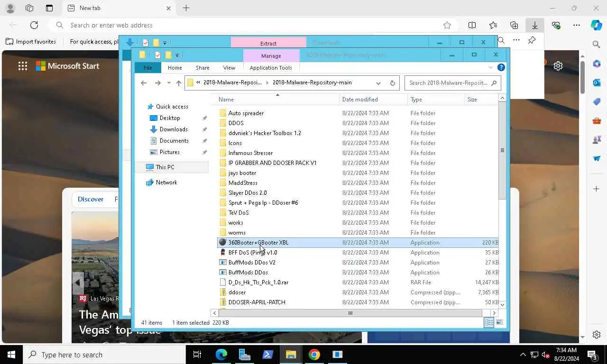Viewport: 607px width, 364px height.
Task: Click the Windows taskbar search box
Action: pos(104,355)
